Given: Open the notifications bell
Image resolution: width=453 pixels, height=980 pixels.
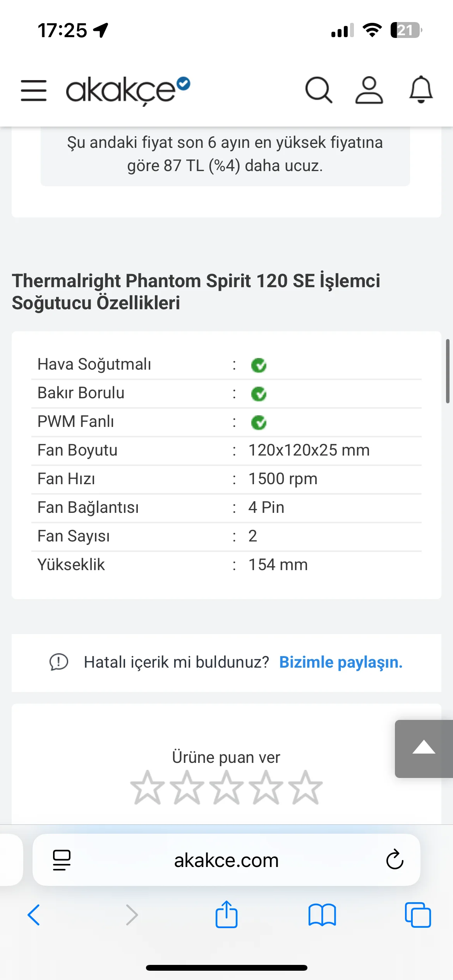Looking at the screenshot, I should click(x=421, y=90).
